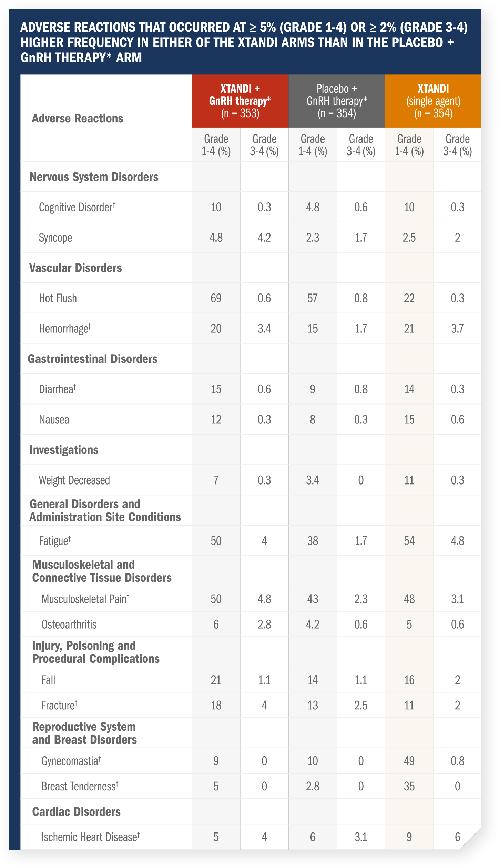Select the Musculoskeletal Pain row label
The height and width of the screenshot is (868, 499).
pyautogui.click(x=85, y=599)
